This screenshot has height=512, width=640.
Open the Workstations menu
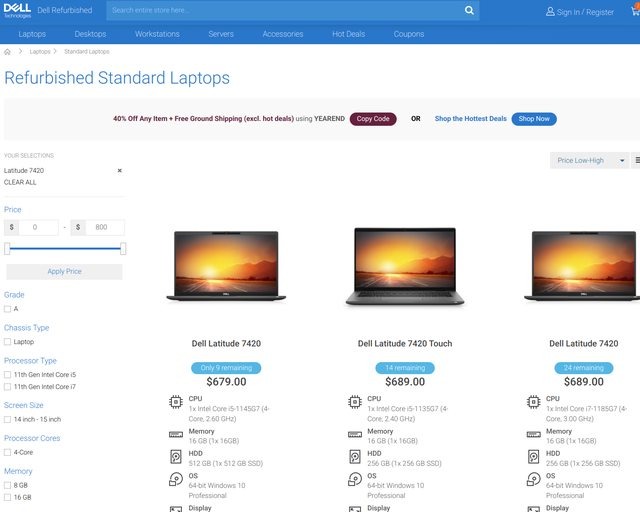157,34
